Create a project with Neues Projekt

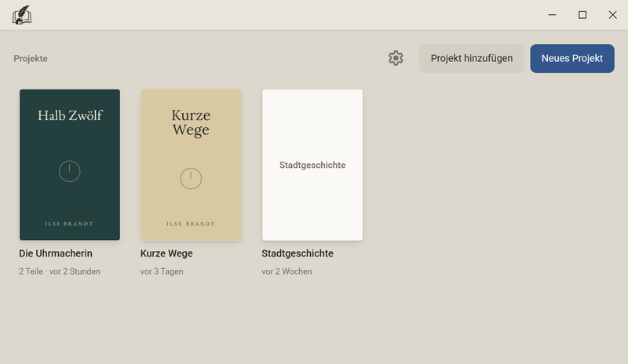click(x=572, y=59)
